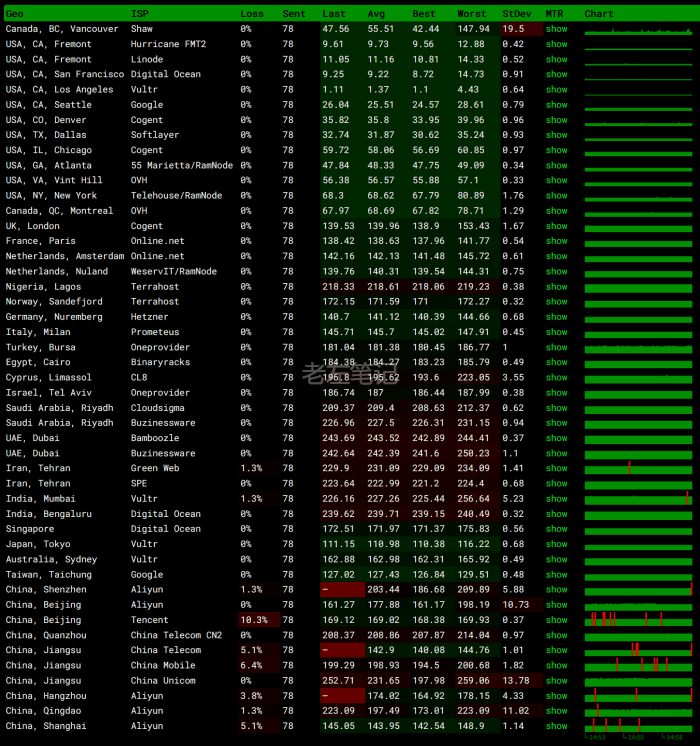Click the StDev column header
The width and height of the screenshot is (700, 746).
tap(516, 14)
